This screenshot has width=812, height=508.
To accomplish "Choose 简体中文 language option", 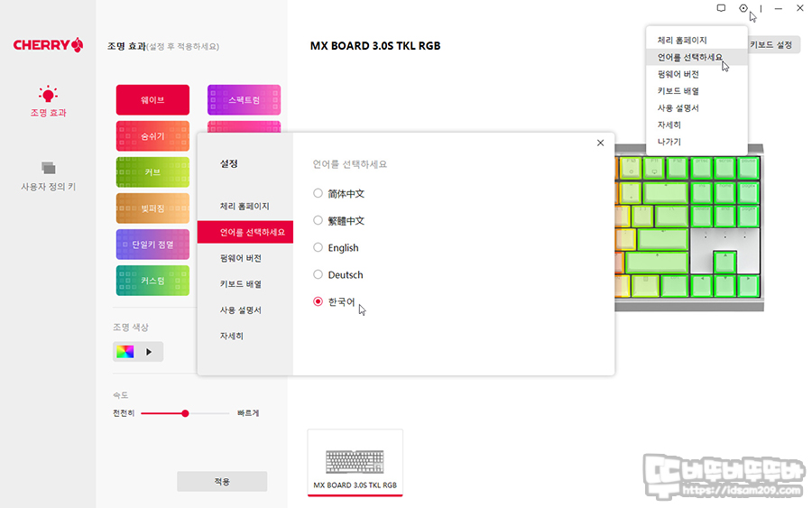I will (338, 194).
